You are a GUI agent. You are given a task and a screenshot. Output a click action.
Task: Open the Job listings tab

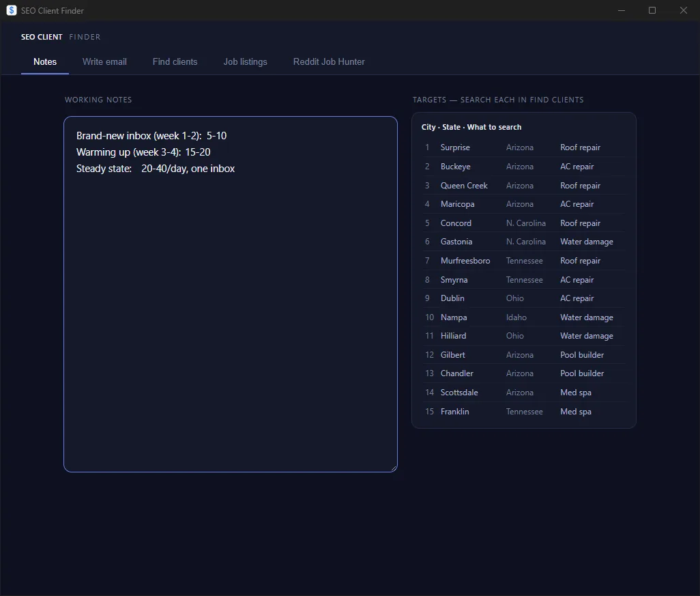tap(245, 61)
